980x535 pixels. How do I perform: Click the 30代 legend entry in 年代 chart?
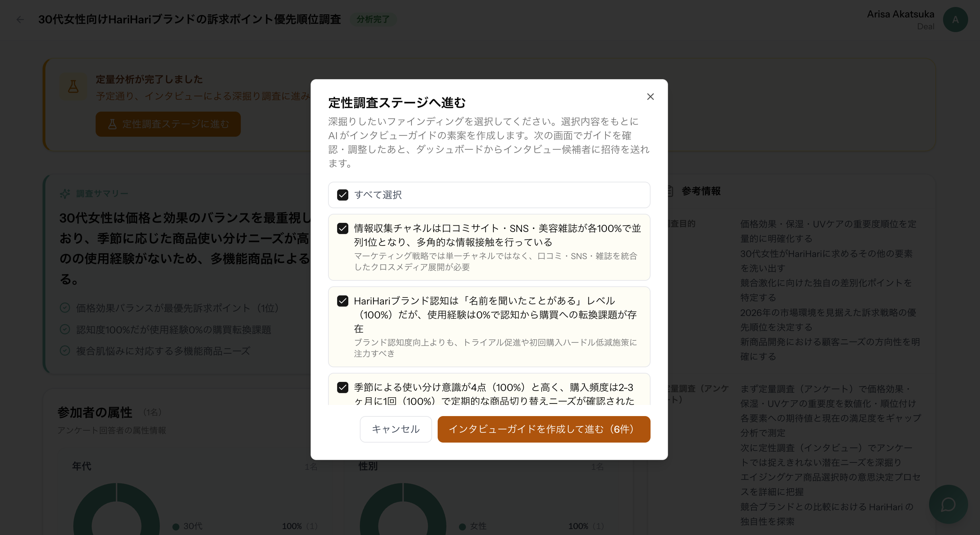pyautogui.click(x=187, y=526)
